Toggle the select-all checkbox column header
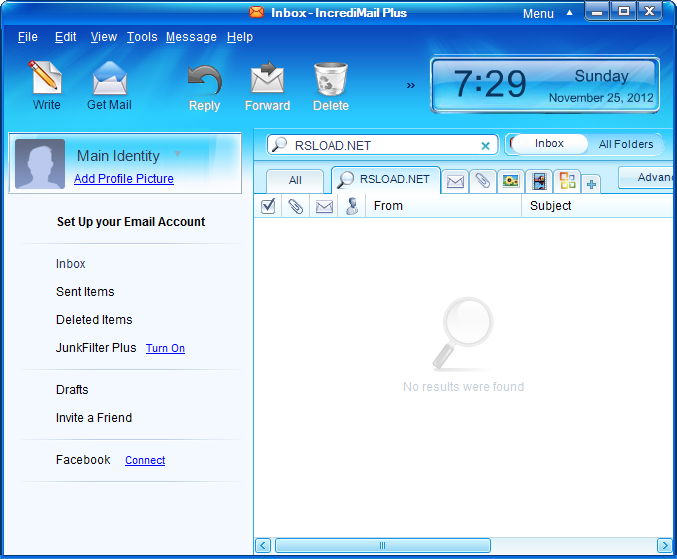Viewport: 677px width, 559px height. point(268,206)
